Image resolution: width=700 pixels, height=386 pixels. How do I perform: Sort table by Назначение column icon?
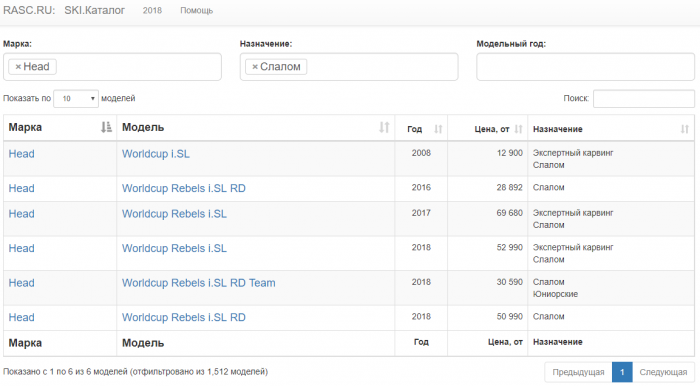coord(684,129)
